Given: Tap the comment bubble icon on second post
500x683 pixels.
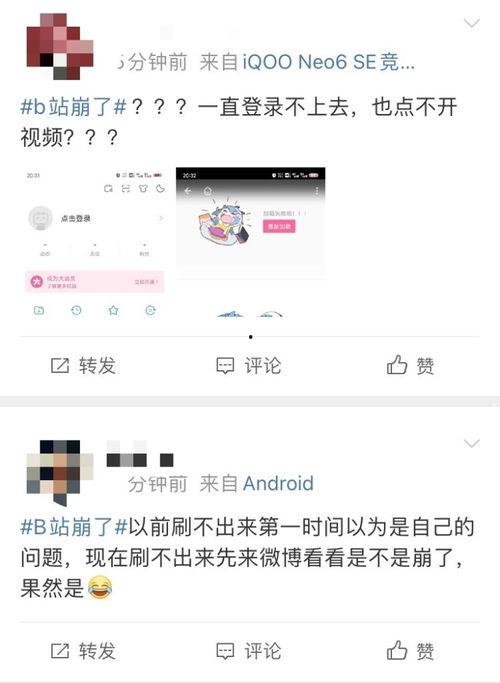Looking at the screenshot, I should pos(225,652).
